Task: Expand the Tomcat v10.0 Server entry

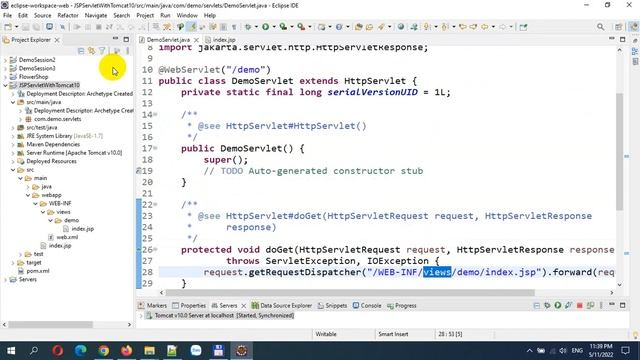Action: pyautogui.click(x=141, y=316)
